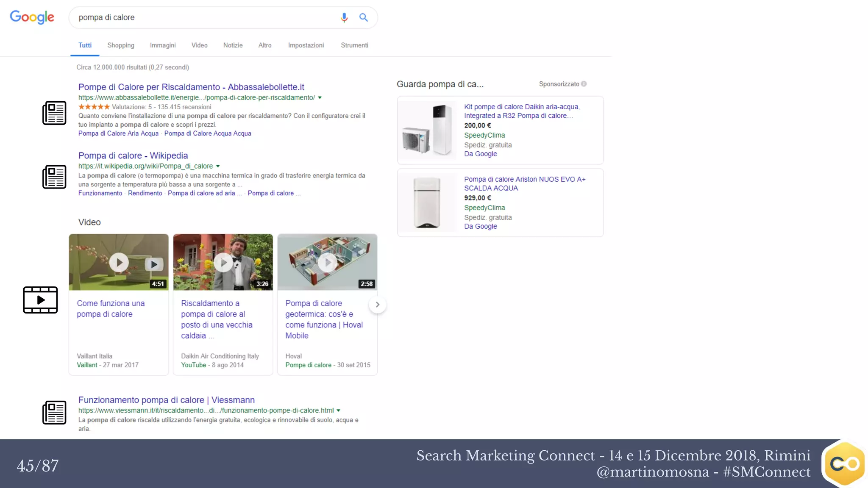Screen dimensions: 868x488
Task: Switch to the Immagini tab
Action: pyautogui.click(x=163, y=45)
